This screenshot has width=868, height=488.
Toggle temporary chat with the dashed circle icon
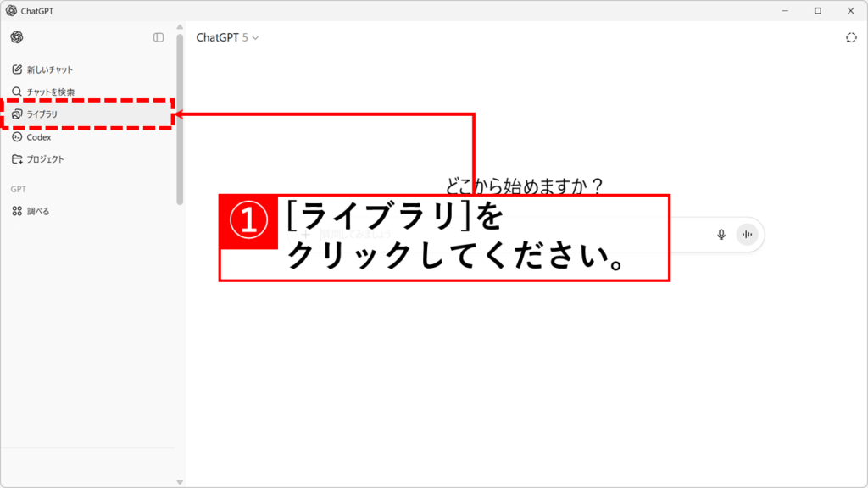pyautogui.click(x=851, y=37)
